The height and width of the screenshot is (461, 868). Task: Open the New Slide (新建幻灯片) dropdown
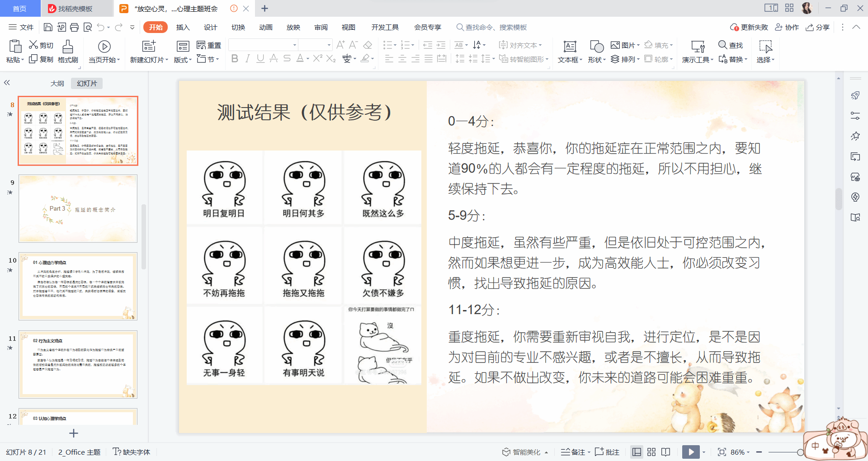click(149, 60)
